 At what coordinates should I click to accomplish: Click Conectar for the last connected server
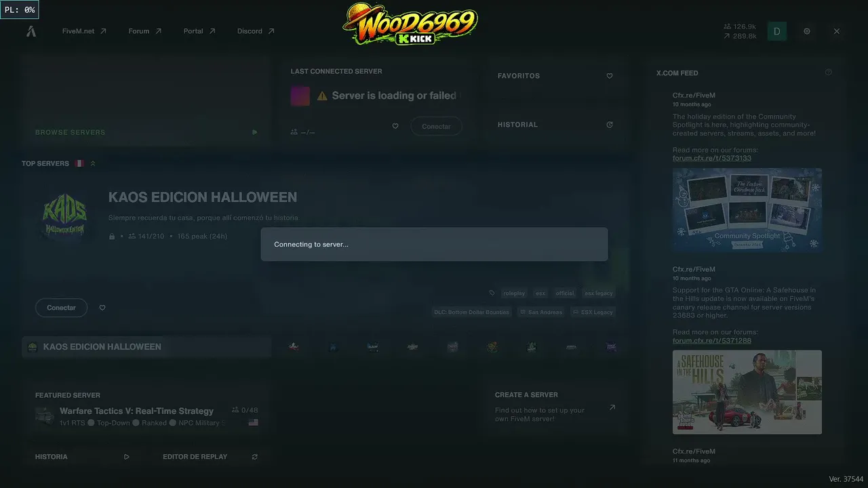[x=436, y=127]
